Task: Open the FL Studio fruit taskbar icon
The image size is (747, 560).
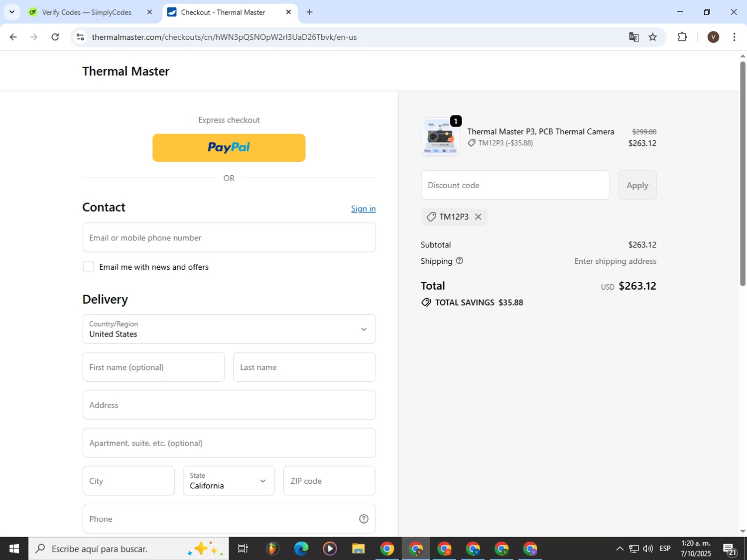Action: tap(272, 549)
